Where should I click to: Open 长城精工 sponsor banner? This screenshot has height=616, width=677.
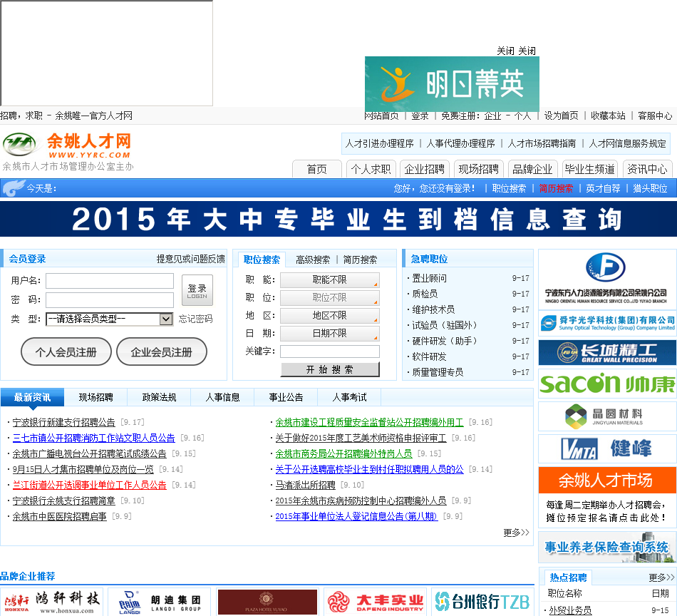(607, 352)
